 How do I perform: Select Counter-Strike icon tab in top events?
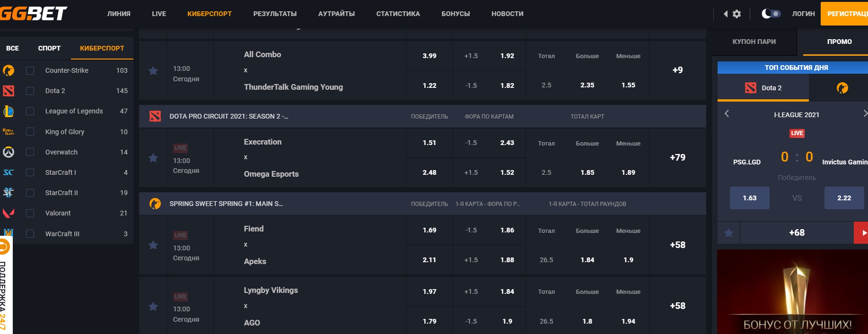click(x=842, y=88)
